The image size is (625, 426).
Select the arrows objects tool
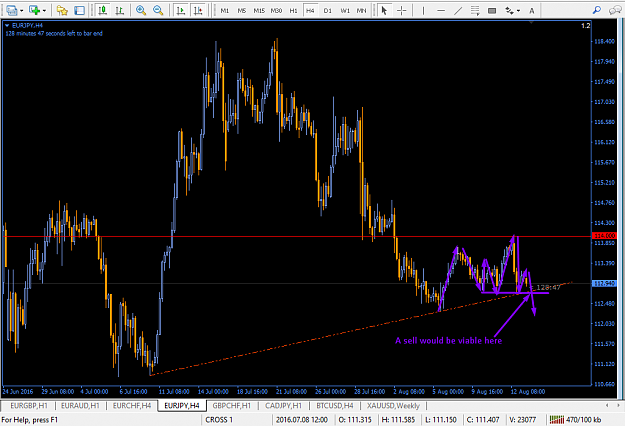click(x=509, y=10)
